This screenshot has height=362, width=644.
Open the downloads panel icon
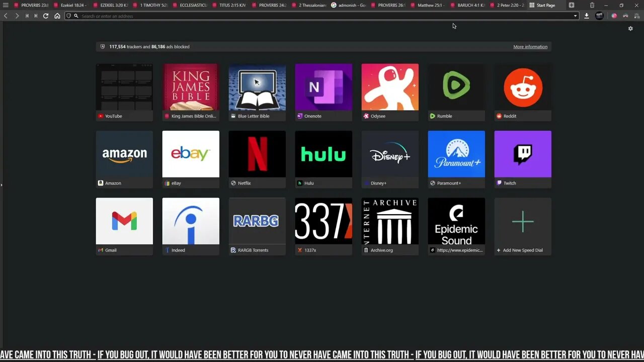pos(587,16)
